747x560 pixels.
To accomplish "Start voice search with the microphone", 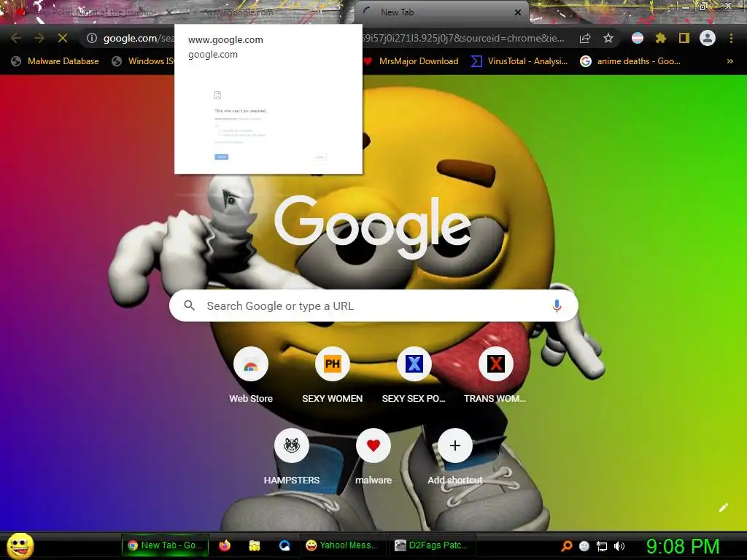I will coord(557,306).
